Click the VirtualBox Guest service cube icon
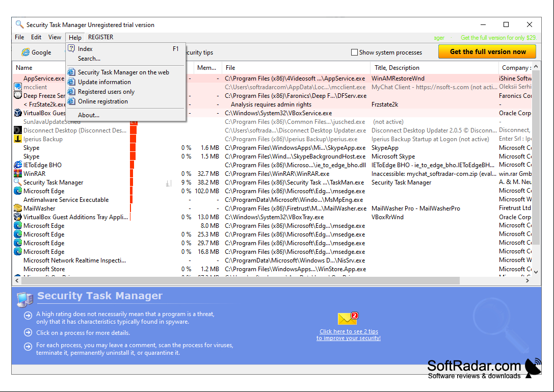This screenshot has width=554, height=392. (x=18, y=113)
